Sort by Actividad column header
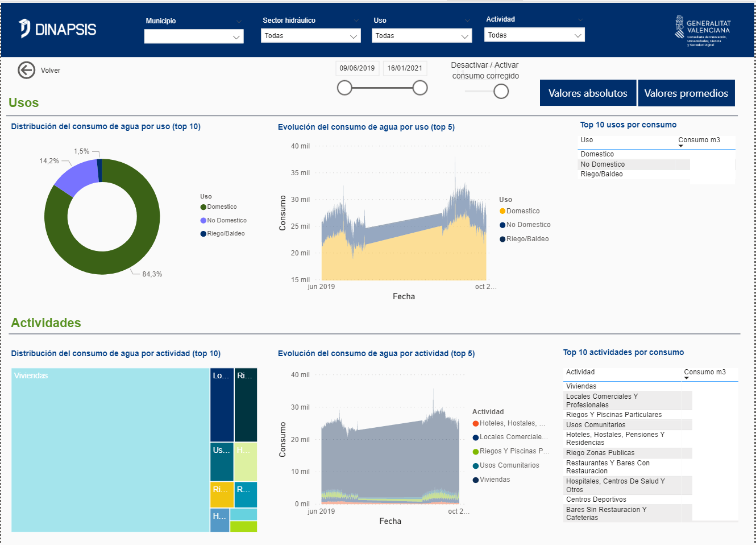Viewport: 756px width, 545px height. [580, 372]
